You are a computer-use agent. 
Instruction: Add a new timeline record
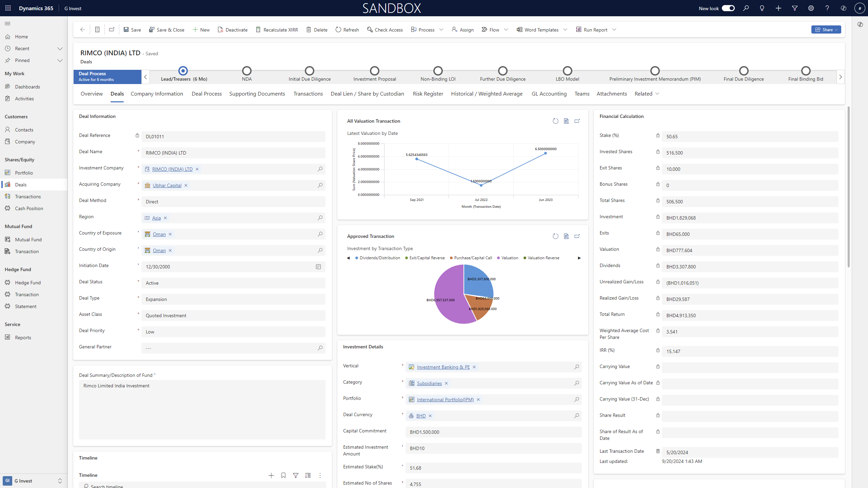[271, 475]
